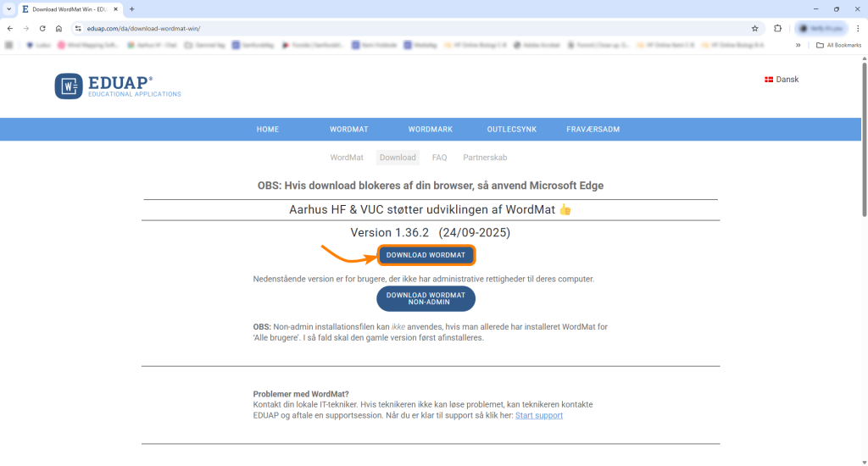Click the DOWNLOAD WORDMAT button
The width and height of the screenshot is (868, 466).
426,255
